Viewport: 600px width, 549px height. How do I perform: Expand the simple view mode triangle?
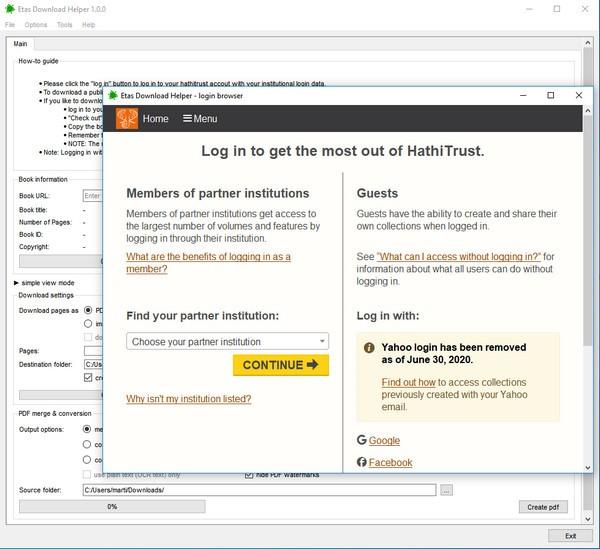pos(16,283)
